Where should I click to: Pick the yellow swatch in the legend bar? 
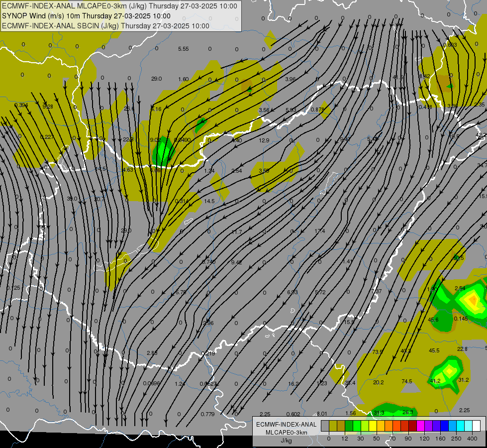pos(373,426)
